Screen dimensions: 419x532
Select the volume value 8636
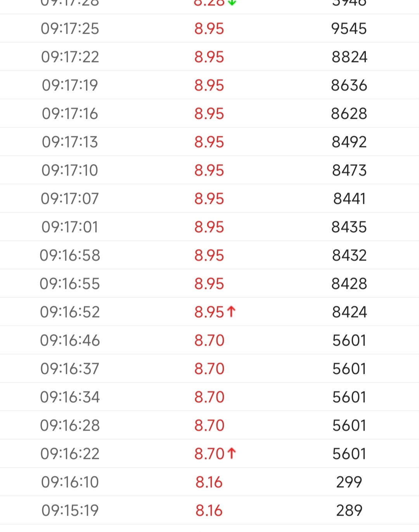point(349,85)
